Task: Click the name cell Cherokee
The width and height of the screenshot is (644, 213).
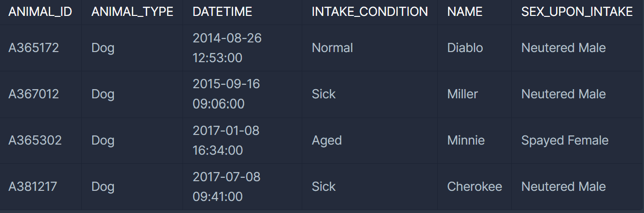Action: 475,186
